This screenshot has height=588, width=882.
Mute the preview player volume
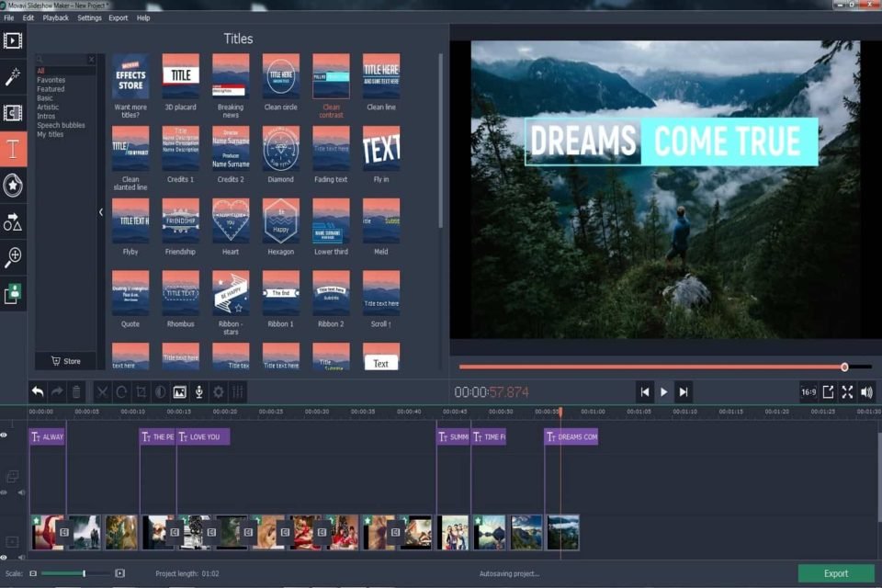pyautogui.click(x=865, y=391)
